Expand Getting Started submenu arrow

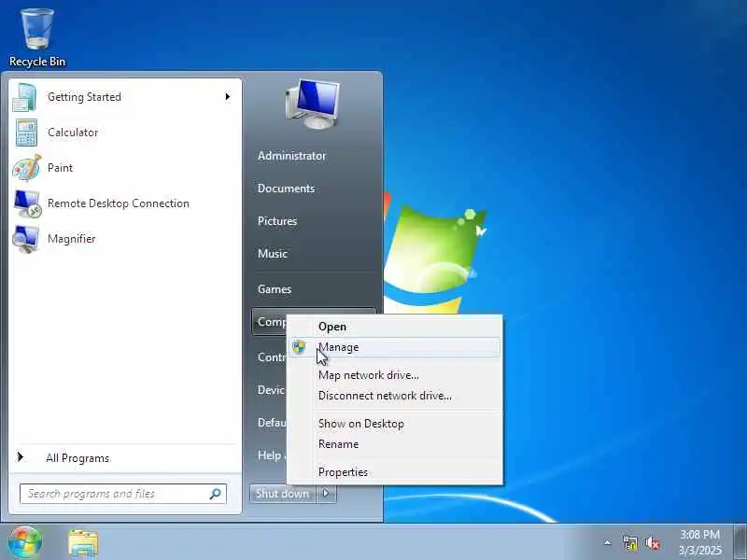(x=227, y=97)
